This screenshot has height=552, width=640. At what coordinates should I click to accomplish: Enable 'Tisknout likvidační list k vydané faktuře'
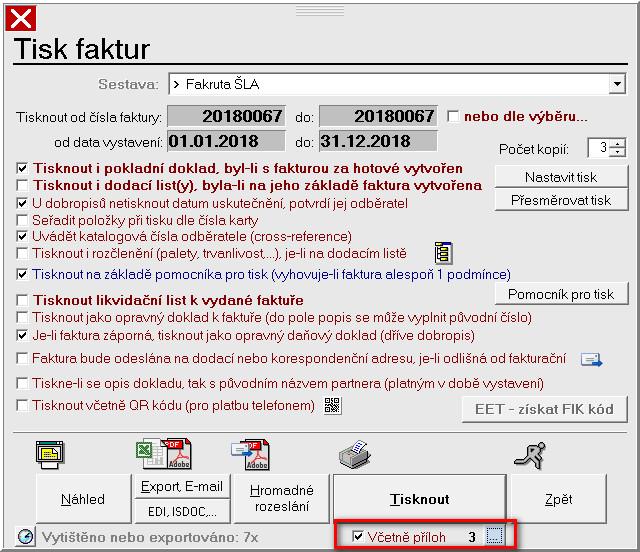tap(22, 300)
